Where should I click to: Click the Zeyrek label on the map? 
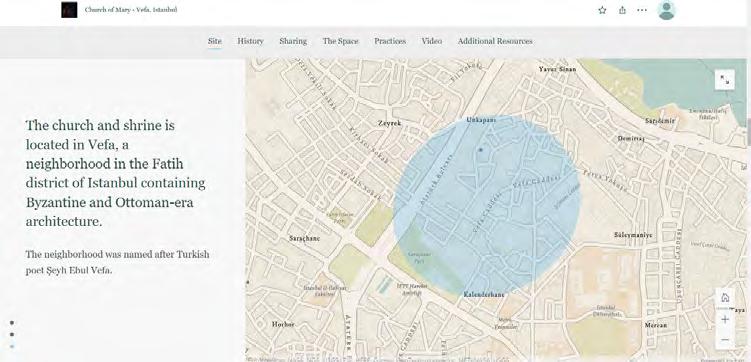pos(389,123)
